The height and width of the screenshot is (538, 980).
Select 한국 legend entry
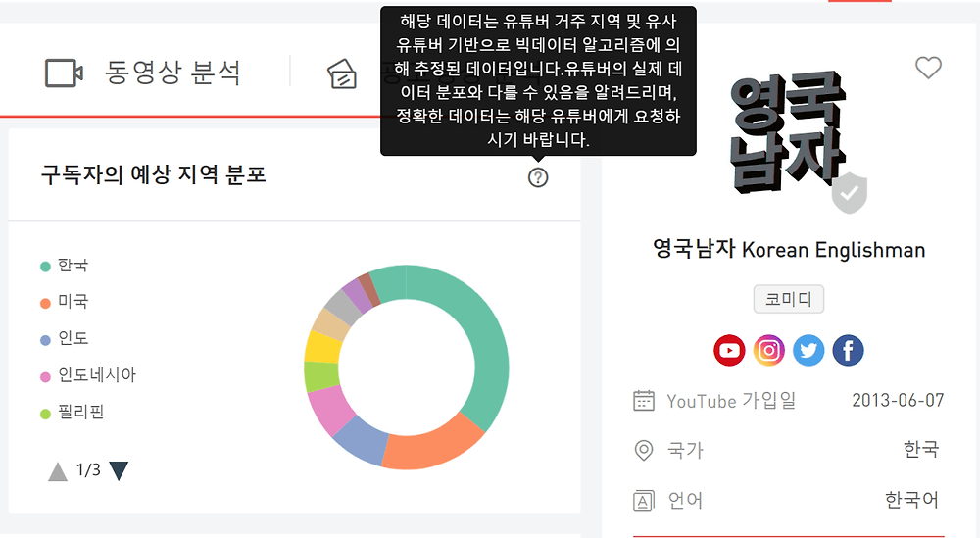pos(65,266)
